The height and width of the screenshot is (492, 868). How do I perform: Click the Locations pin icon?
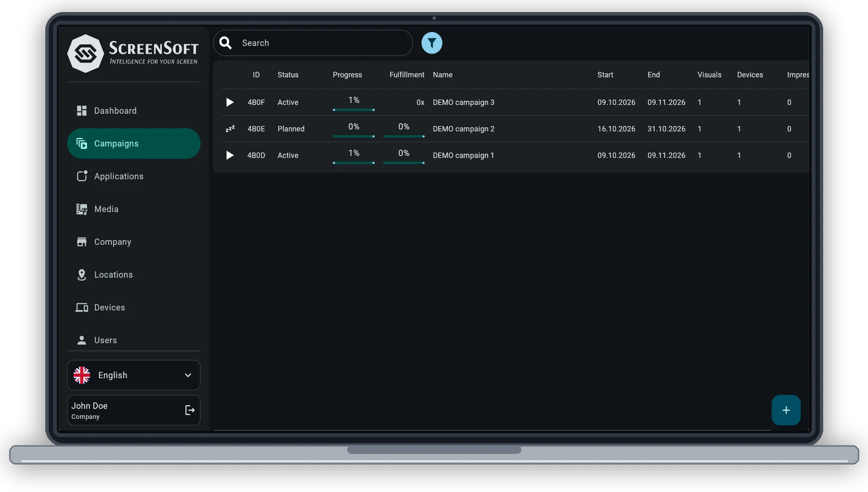82,275
